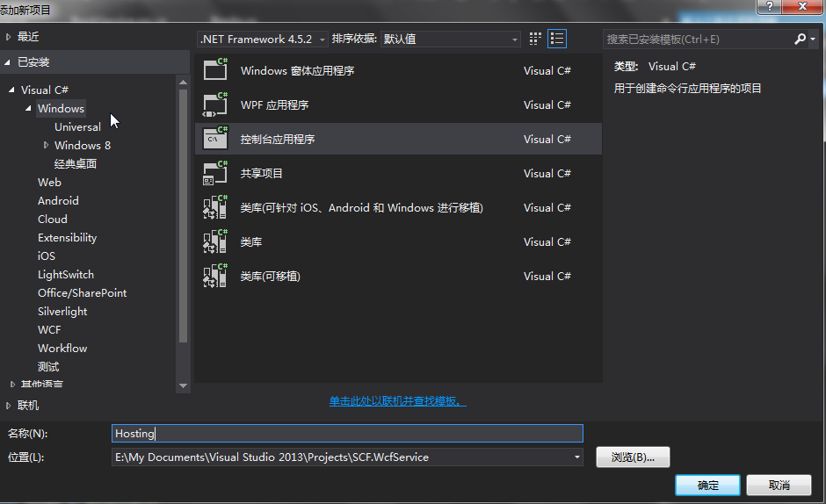Open the help question mark button

[769, 7]
